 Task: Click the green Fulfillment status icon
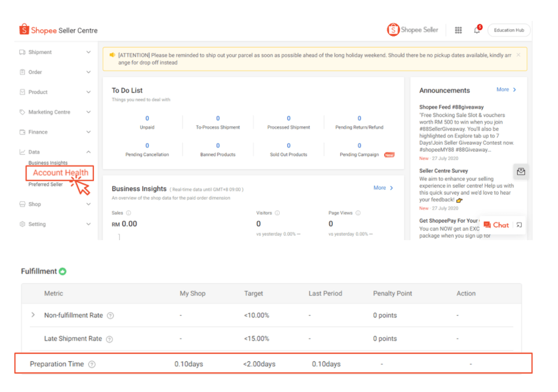click(x=62, y=271)
